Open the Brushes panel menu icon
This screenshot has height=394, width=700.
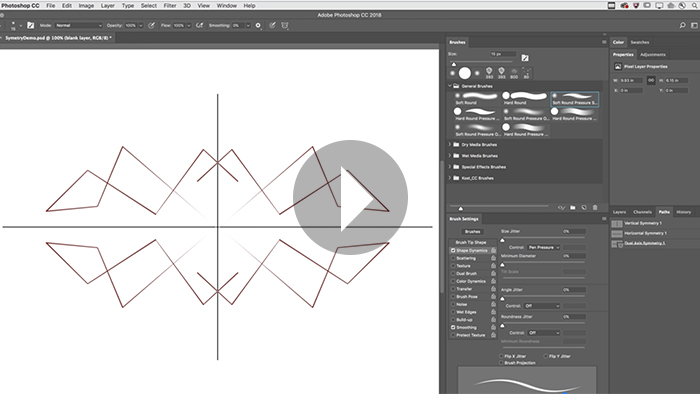click(604, 42)
